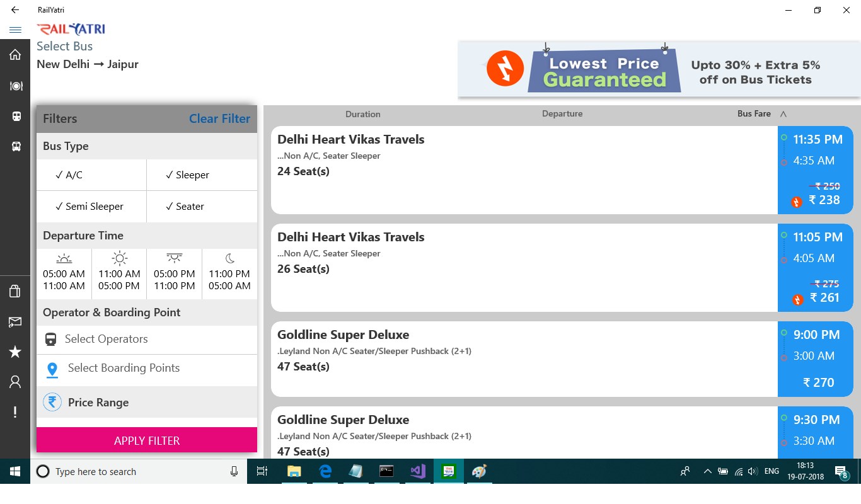The height and width of the screenshot is (504, 861).
Task: Go back with the title bar arrow
Action: [15, 10]
